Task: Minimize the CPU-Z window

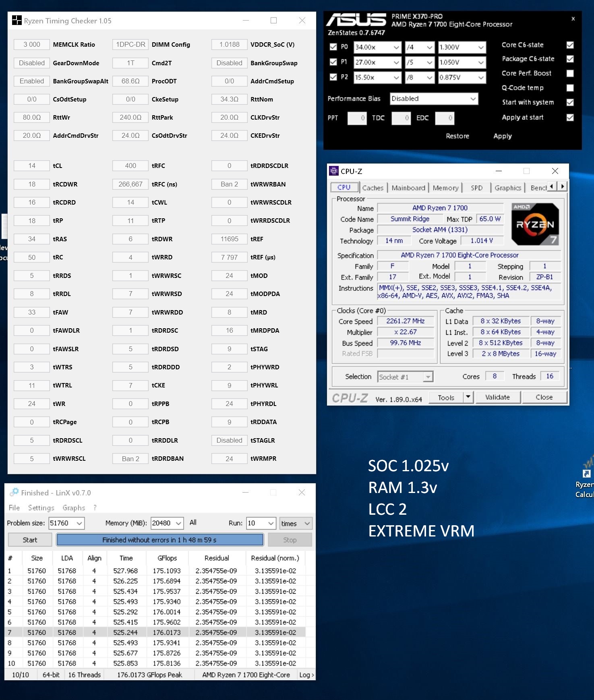Action: point(499,171)
